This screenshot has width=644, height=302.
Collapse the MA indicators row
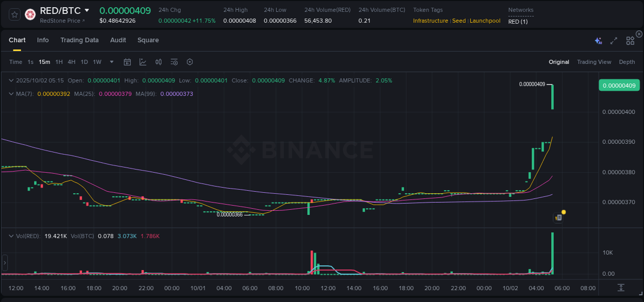(x=11, y=94)
